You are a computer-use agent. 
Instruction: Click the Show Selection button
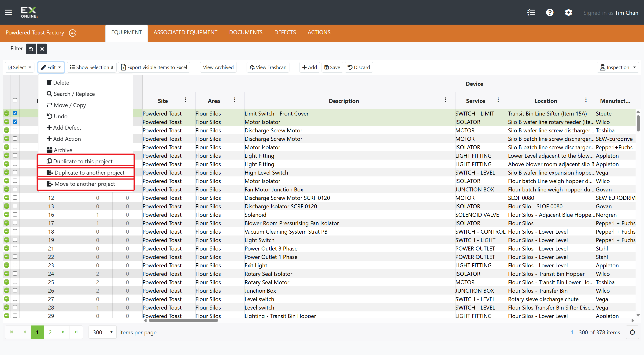coord(92,67)
